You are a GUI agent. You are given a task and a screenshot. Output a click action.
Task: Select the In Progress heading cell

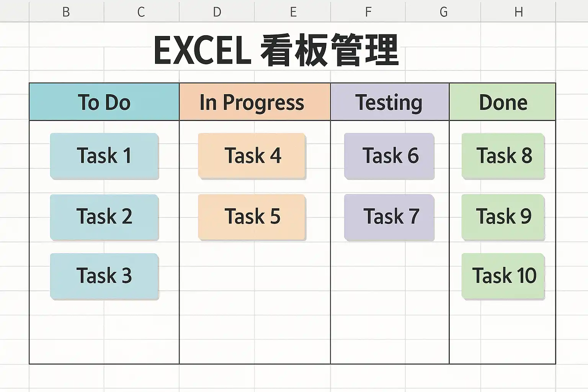point(255,102)
